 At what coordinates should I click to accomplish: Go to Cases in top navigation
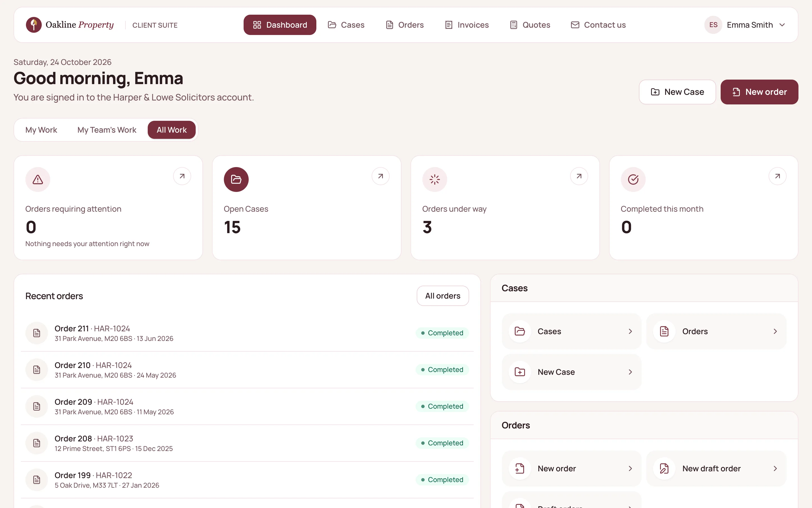click(346, 25)
